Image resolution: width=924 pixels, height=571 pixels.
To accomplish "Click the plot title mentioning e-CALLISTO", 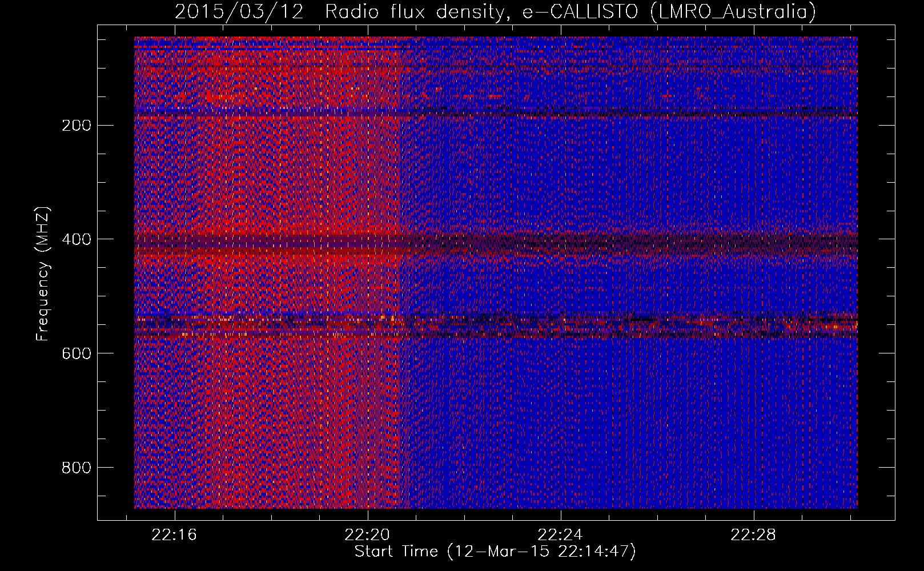I will pos(495,12).
